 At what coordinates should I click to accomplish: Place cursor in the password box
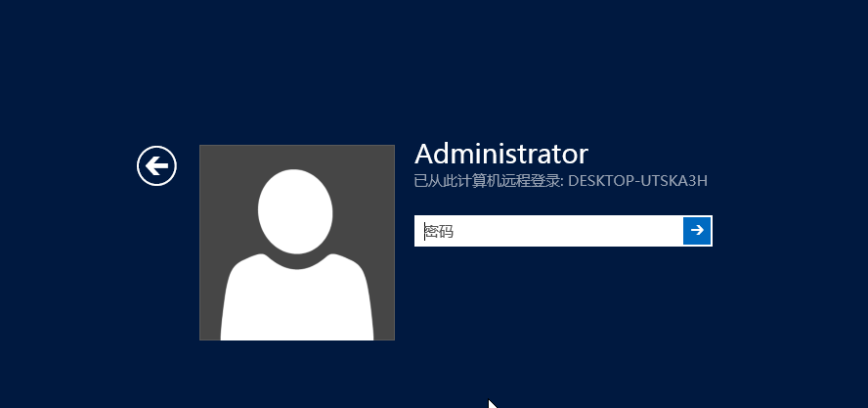pyautogui.click(x=547, y=231)
